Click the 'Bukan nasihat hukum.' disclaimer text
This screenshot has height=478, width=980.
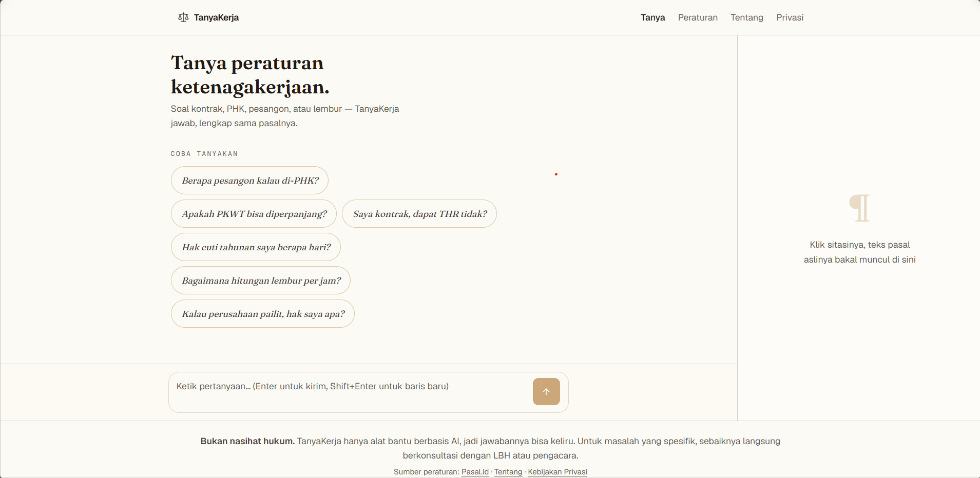coord(247,441)
